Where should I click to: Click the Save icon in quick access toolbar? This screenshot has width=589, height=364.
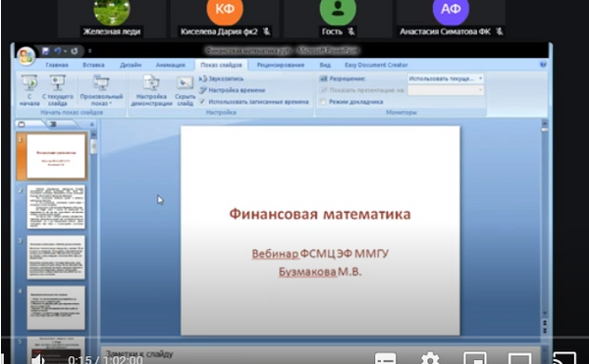click(45, 51)
